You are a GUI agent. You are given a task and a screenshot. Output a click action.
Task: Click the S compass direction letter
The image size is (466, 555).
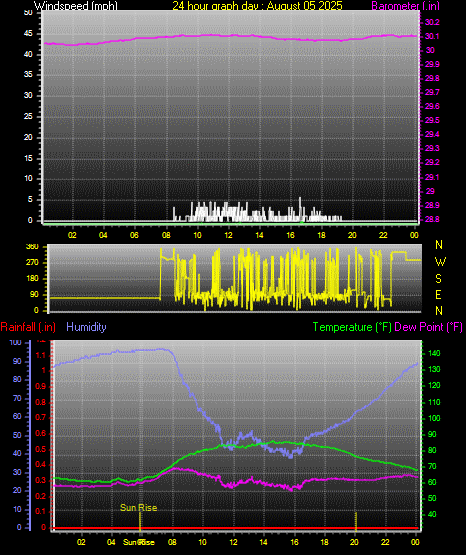pos(438,279)
